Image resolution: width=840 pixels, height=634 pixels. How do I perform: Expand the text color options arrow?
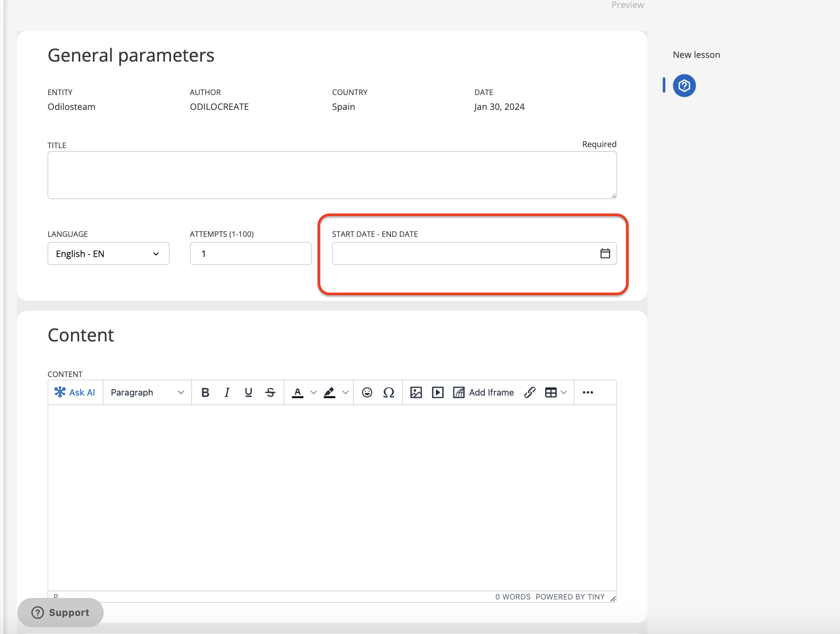coord(314,392)
